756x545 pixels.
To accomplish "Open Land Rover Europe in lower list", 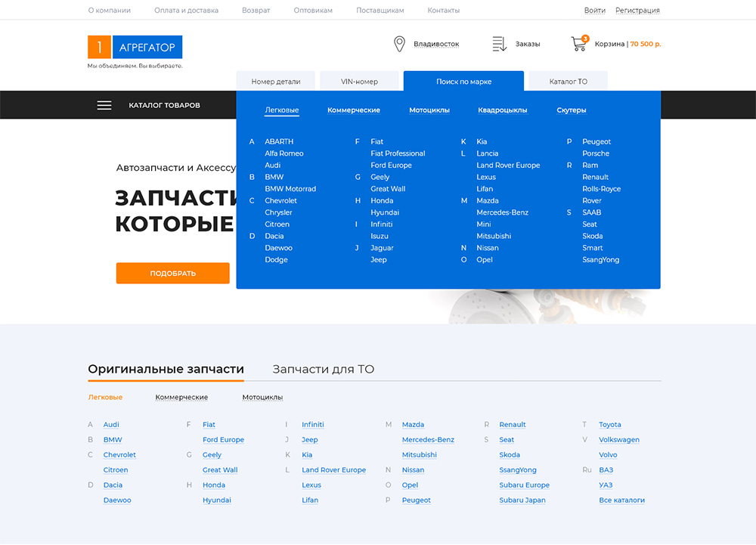I will (x=333, y=470).
